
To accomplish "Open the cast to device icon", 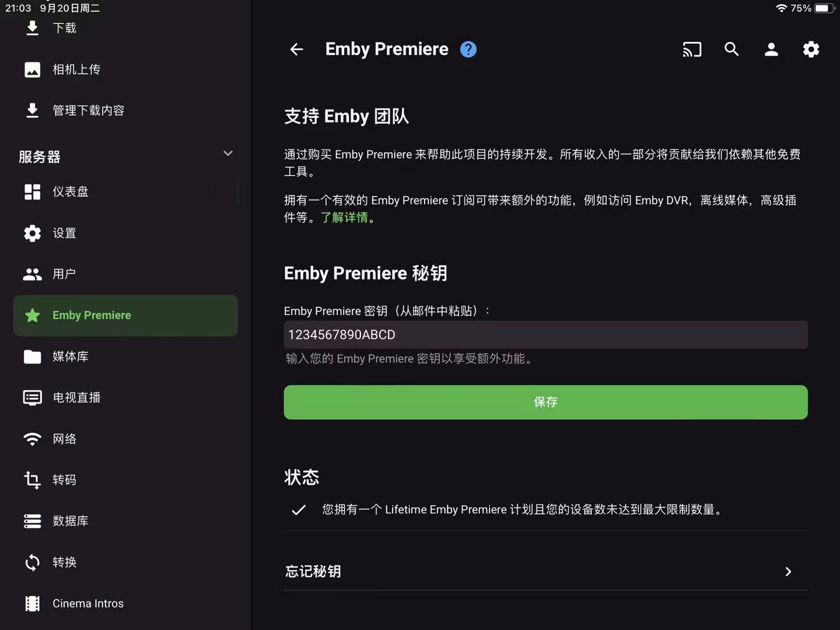I will [692, 50].
